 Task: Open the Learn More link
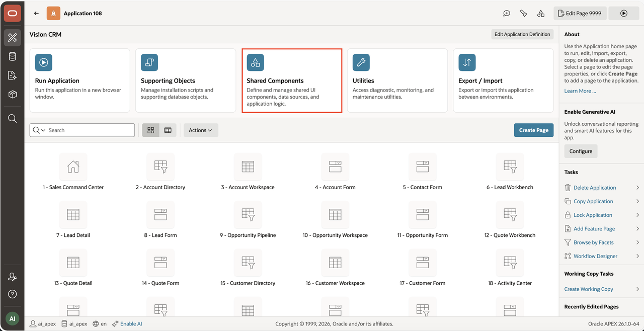(x=580, y=91)
